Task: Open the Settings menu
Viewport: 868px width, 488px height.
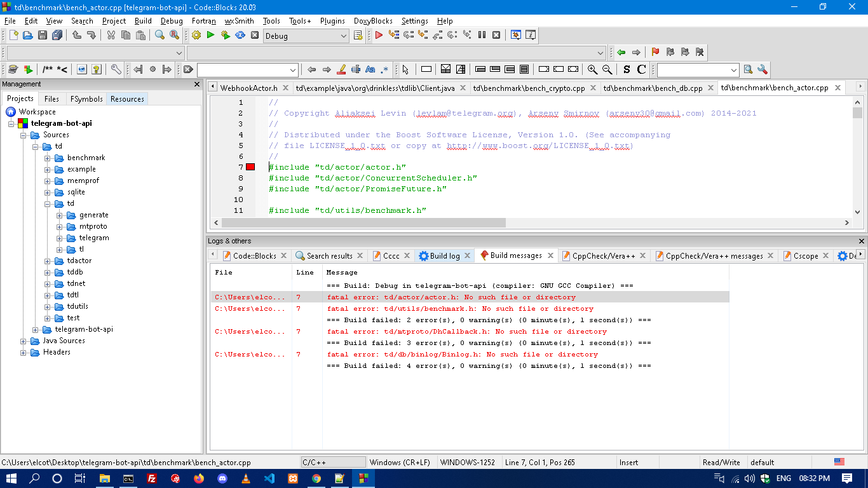Action: click(x=414, y=21)
